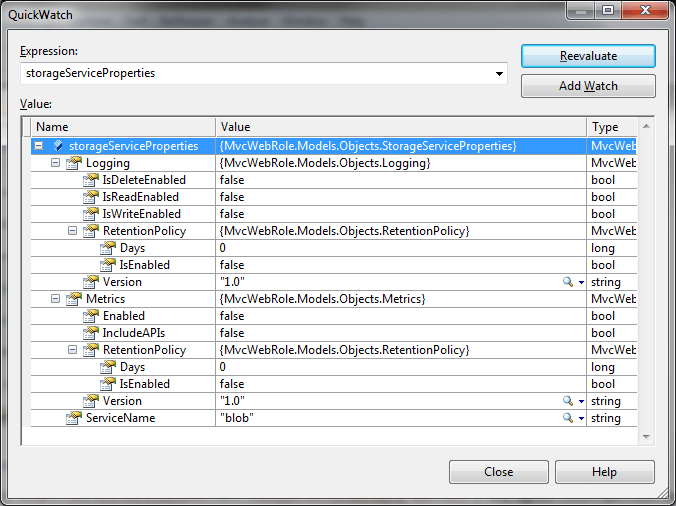Screen dimensions: 676x506
Task: Click the Logging property icon
Action: (74, 163)
